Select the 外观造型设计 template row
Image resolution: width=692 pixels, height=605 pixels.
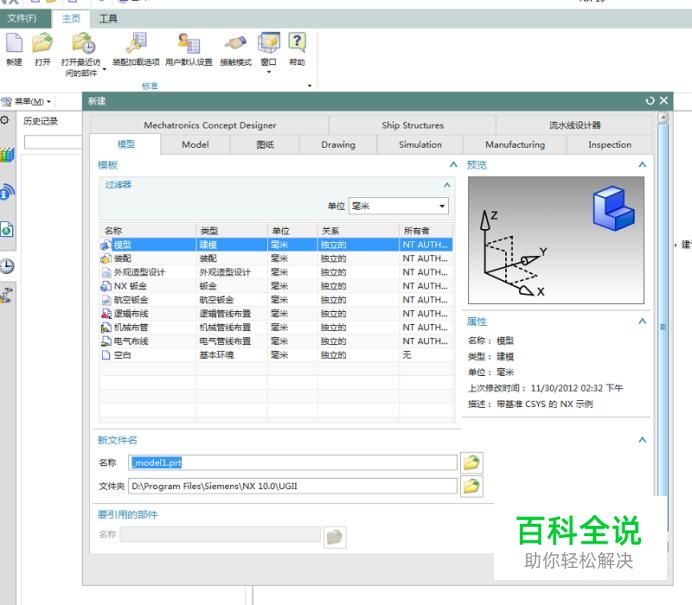(276, 272)
